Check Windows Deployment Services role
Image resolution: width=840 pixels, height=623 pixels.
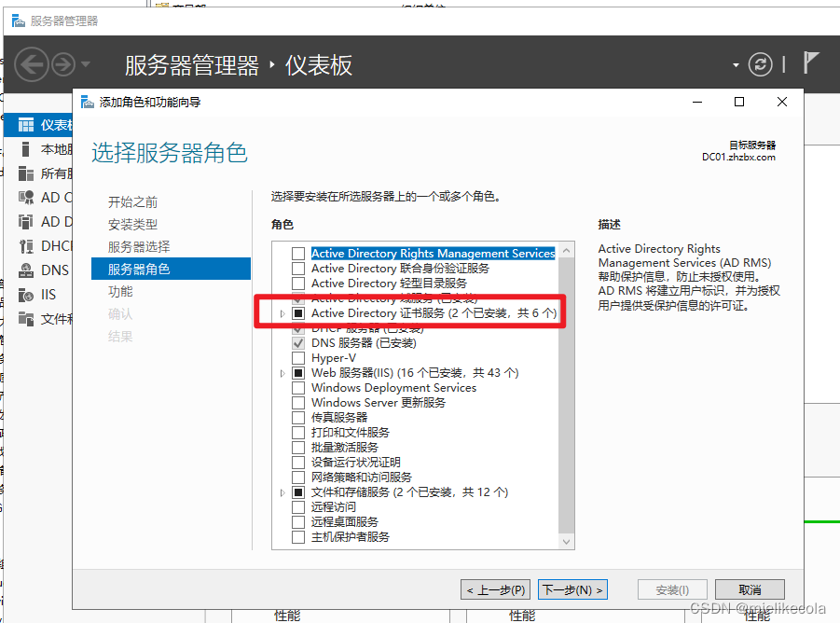click(297, 388)
